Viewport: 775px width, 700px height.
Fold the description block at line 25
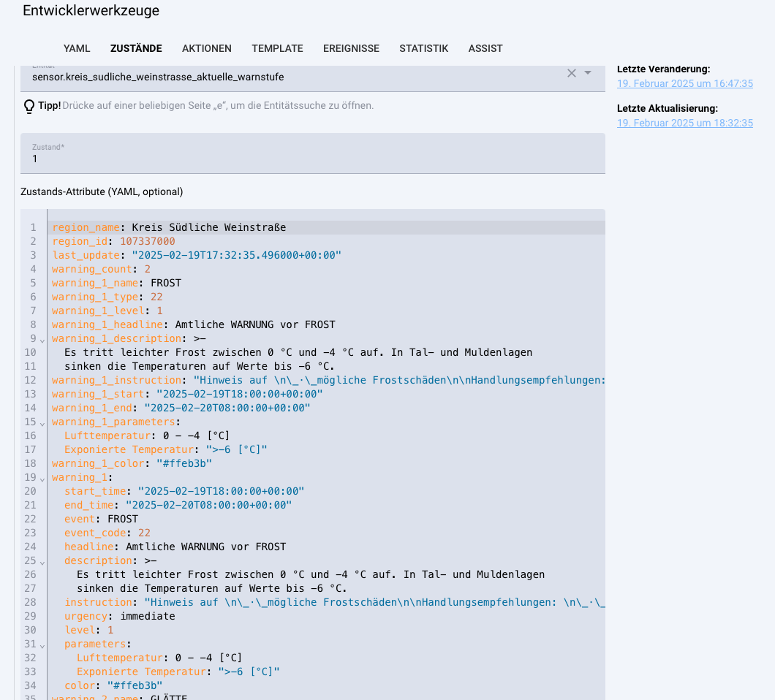pos(42,561)
